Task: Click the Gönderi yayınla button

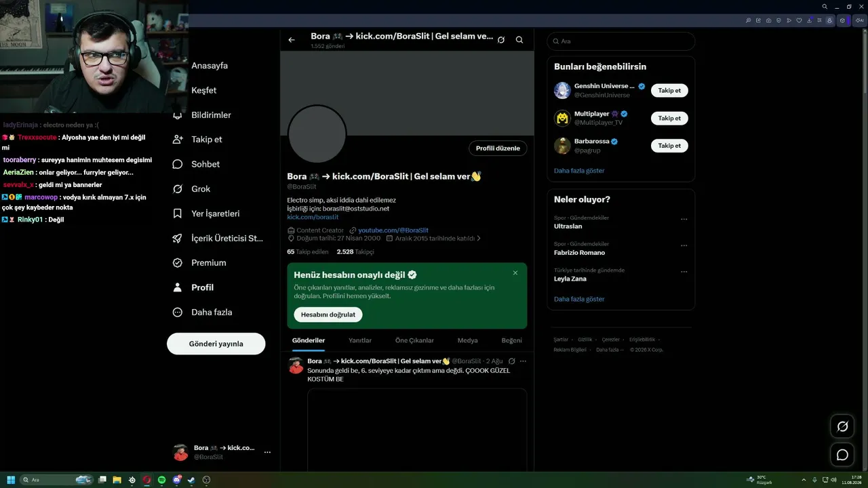Action: (216, 344)
